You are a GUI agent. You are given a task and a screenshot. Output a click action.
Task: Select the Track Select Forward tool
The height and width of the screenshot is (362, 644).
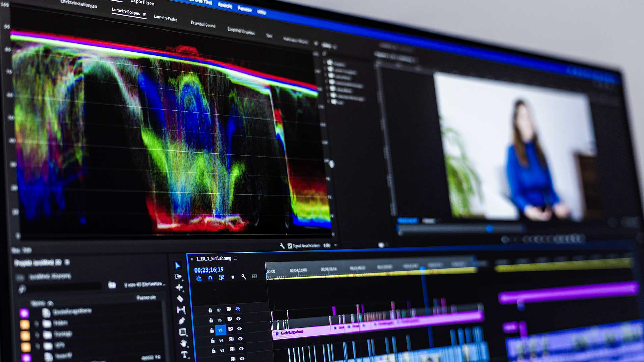(x=178, y=277)
